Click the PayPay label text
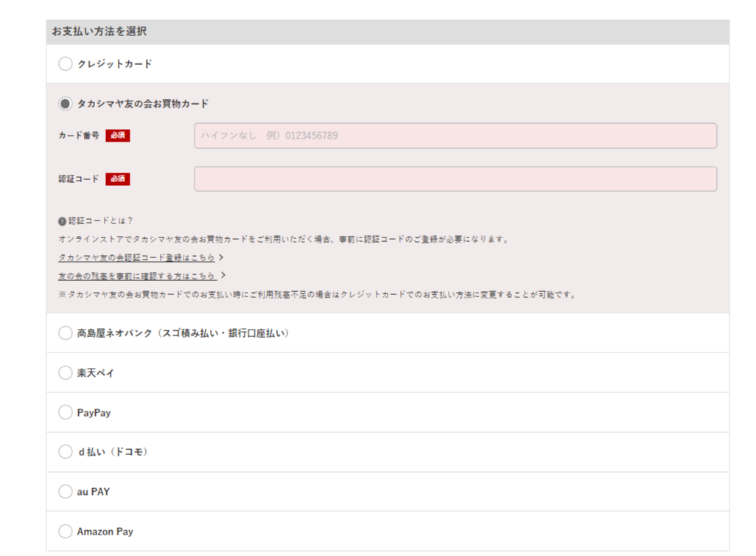 [94, 413]
